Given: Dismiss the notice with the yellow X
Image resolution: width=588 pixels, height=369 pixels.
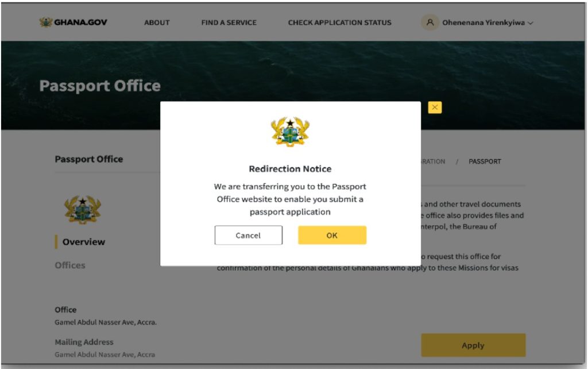Looking at the screenshot, I should point(435,107).
